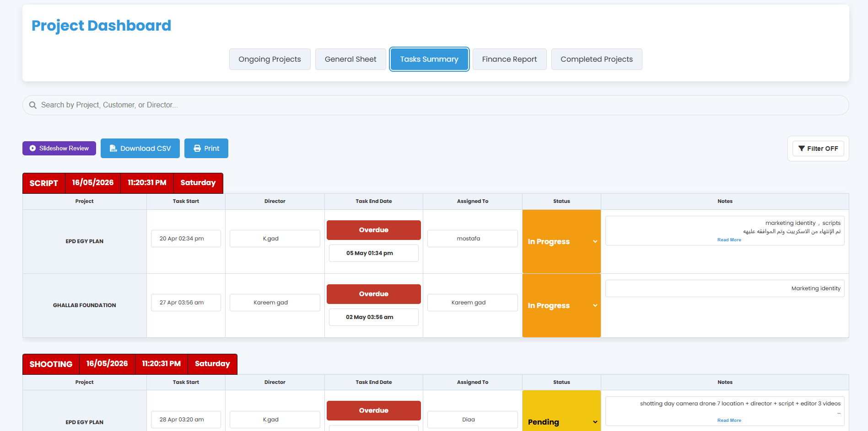
Task: Click assigned-to field mostafa
Action: tap(472, 239)
